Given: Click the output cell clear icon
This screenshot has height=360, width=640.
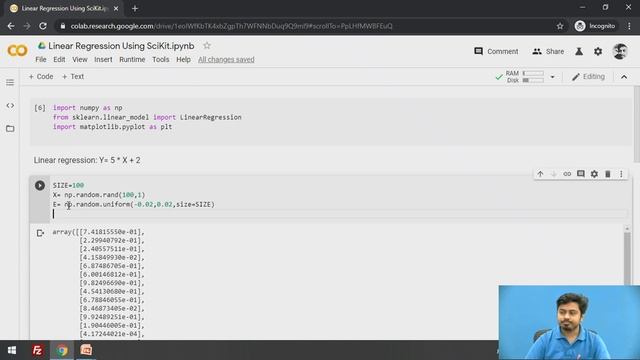Looking at the screenshot, I should click(x=40, y=233).
